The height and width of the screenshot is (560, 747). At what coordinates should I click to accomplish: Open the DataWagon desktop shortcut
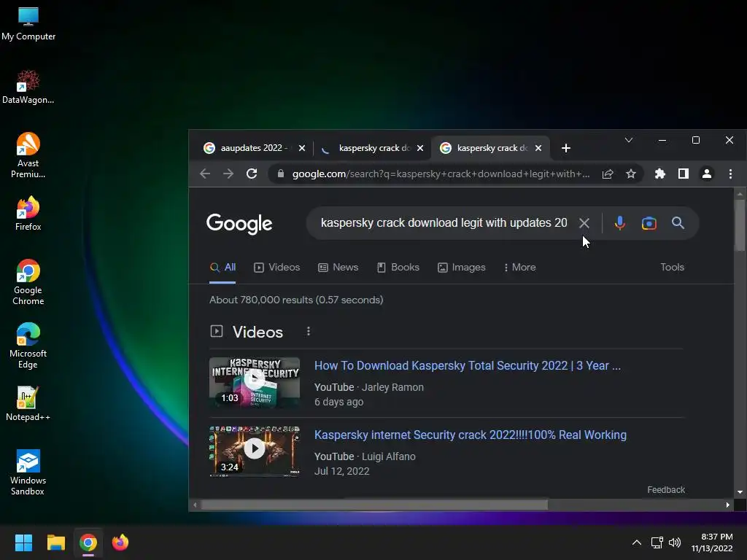tap(28, 87)
